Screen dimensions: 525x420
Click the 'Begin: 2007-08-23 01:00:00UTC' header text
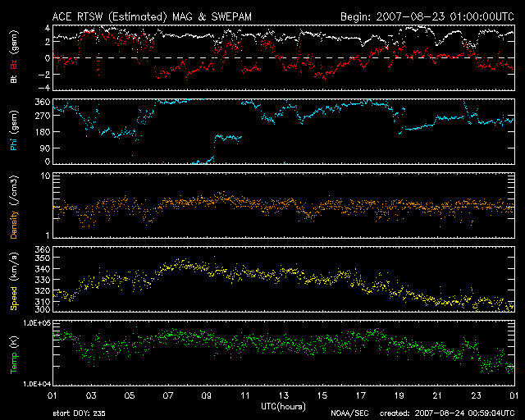pyautogui.click(x=427, y=16)
